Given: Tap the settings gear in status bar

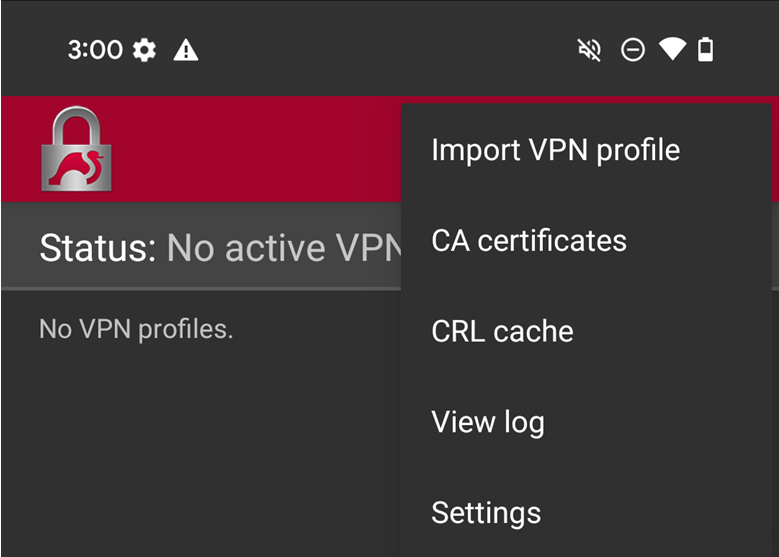Looking at the screenshot, I should tap(145, 50).
